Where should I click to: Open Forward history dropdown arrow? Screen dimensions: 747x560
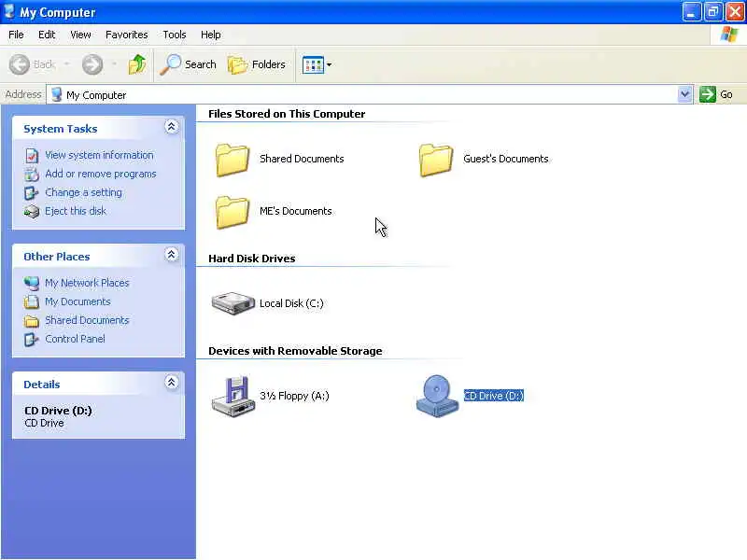pos(114,64)
